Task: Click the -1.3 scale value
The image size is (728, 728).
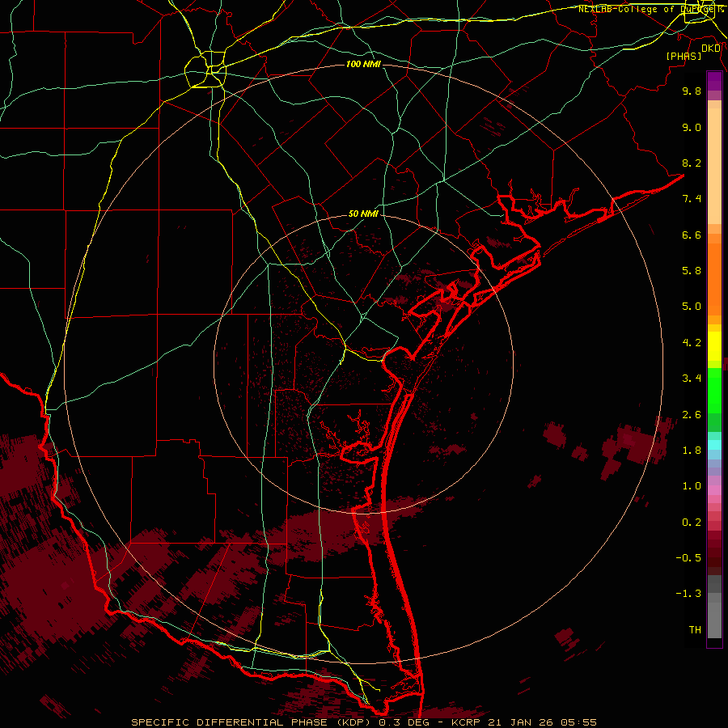Action: pyautogui.click(x=688, y=594)
